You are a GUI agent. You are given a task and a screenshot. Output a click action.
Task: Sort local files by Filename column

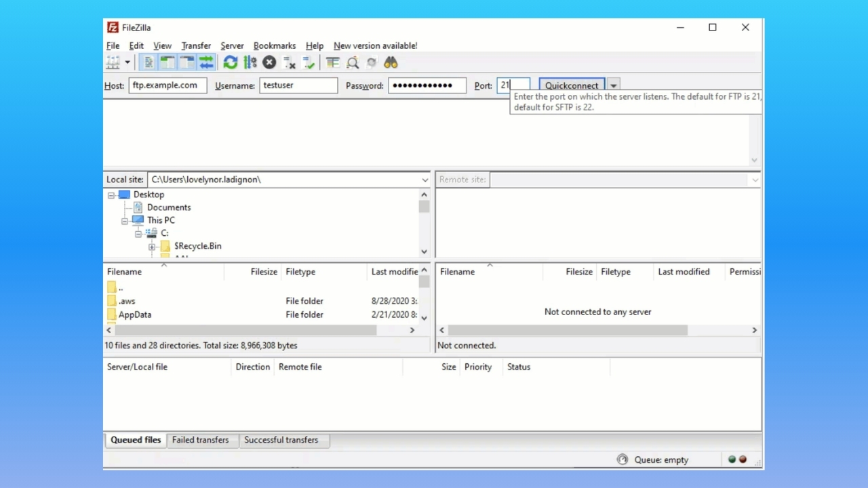click(163, 272)
